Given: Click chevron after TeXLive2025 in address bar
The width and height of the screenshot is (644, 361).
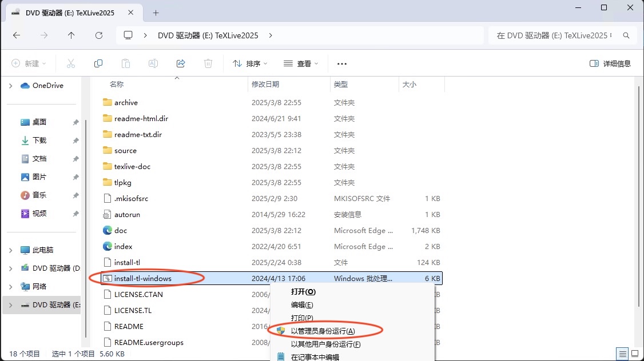Looking at the screenshot, I should 271,35.
